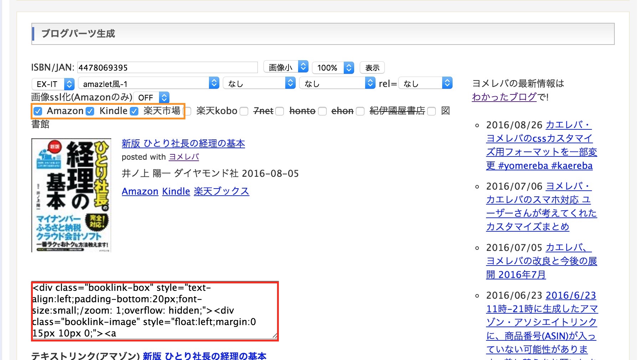Open the 2016/06/23 アソシエイトリンク news link
The image size is (644, 360).
tap(542, 324)
